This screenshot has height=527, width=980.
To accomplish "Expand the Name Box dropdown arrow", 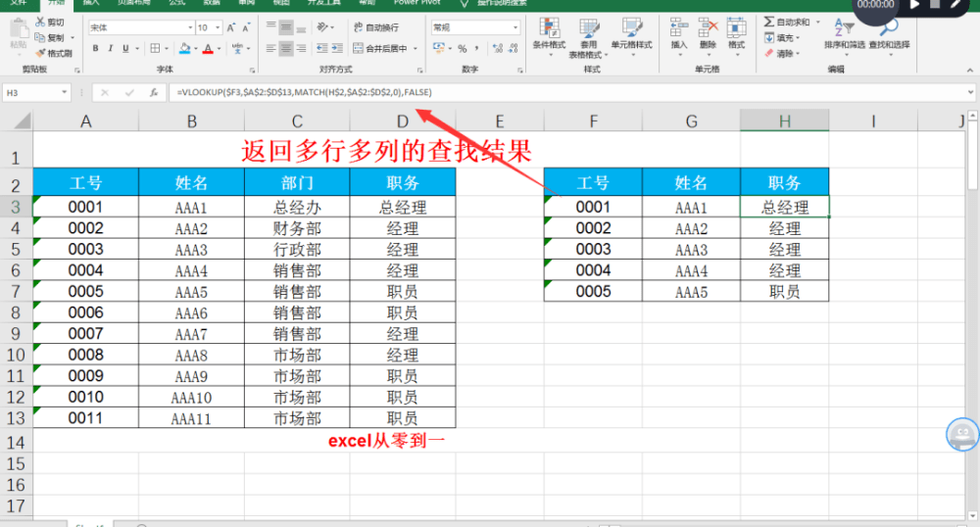I will pos(64,92).
